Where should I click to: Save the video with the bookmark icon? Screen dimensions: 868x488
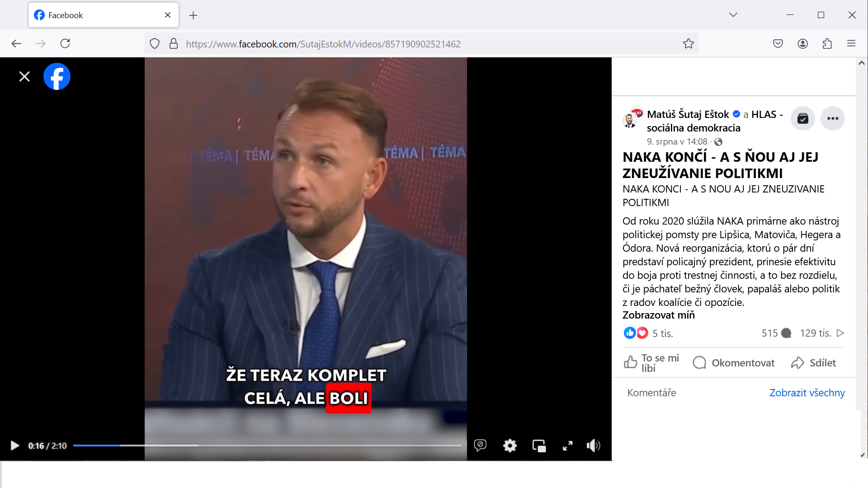coord(803,118)
